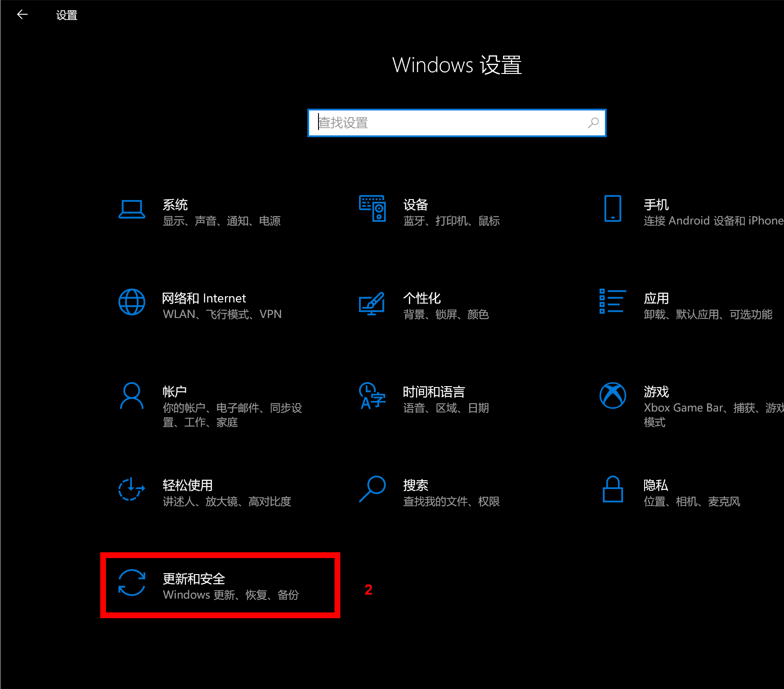Open the 设备 settings category
The height and width of the screenshot is (689, 784).
[x=416, y=204]
